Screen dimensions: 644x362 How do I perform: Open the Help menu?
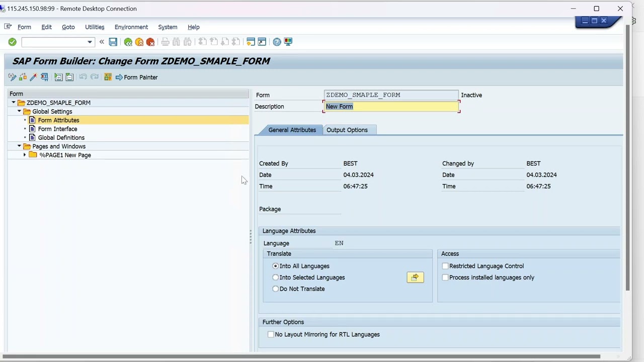[x=194, y=27]
